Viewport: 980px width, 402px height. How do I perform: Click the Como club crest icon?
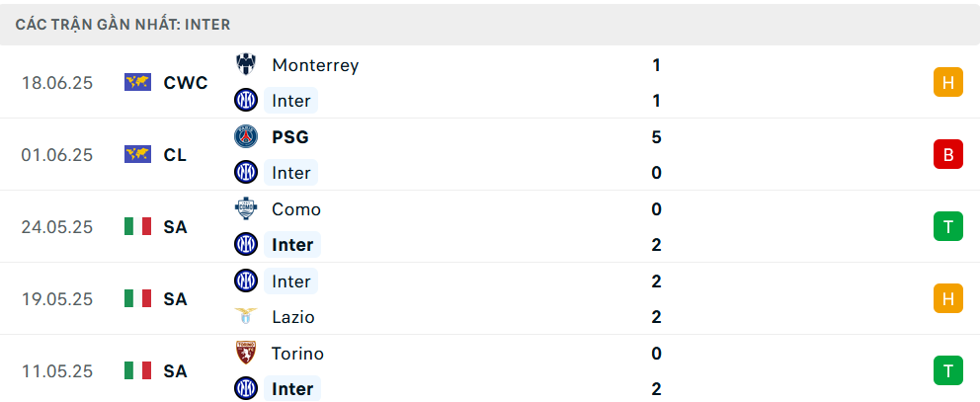tap(246, 208)
